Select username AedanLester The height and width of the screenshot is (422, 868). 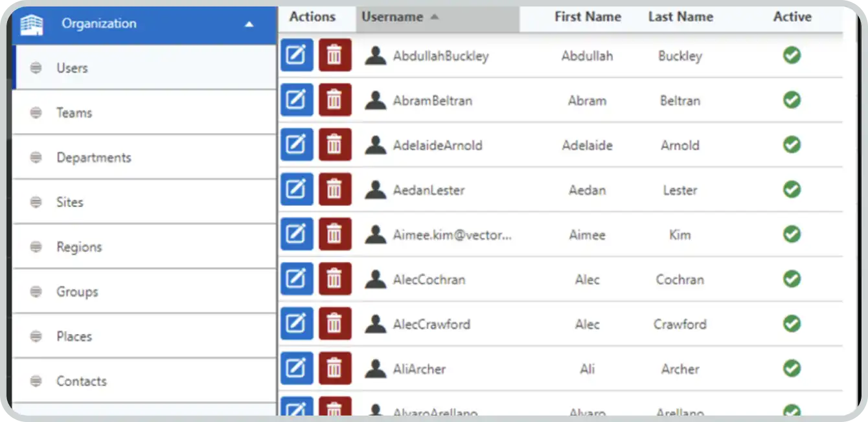point(429,190)
